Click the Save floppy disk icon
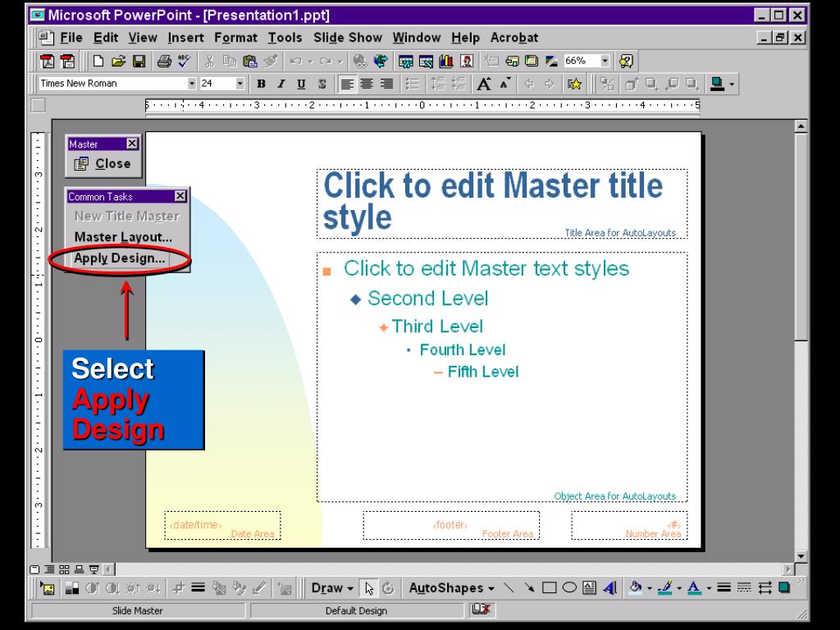 pos(139,61)
